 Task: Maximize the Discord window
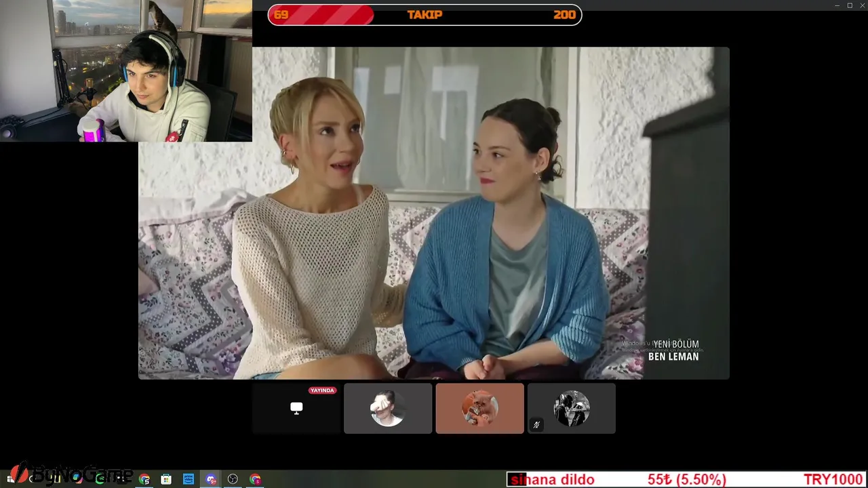[850, 5]
